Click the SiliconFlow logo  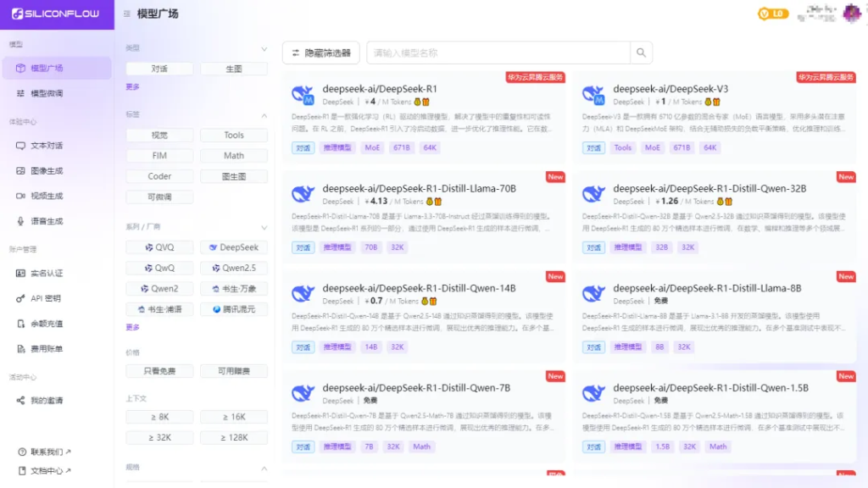(56, 14)
